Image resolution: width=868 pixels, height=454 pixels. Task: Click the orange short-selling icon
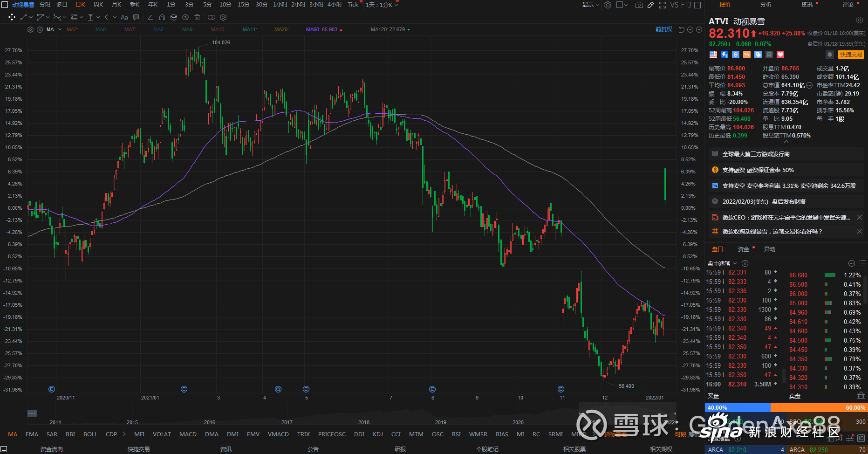tap(747, 55)
